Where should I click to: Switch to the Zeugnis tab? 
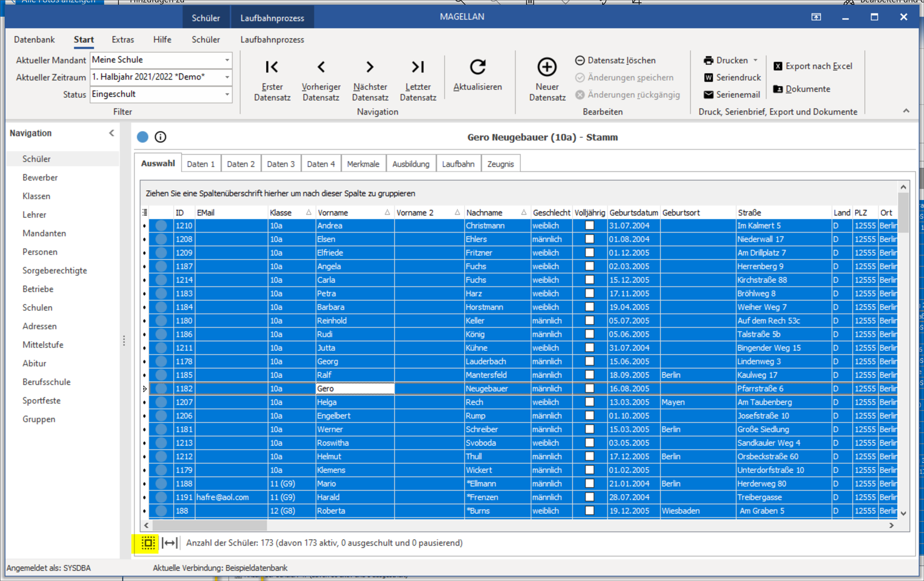pyautogui.click(x=501, y=163)
